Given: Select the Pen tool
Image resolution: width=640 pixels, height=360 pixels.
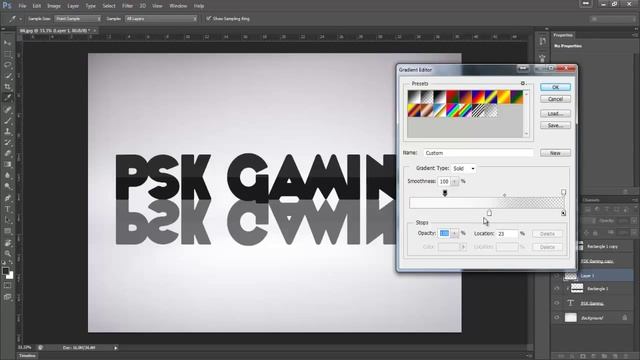Looking at the screenshot, I should (x=7, y=198).
